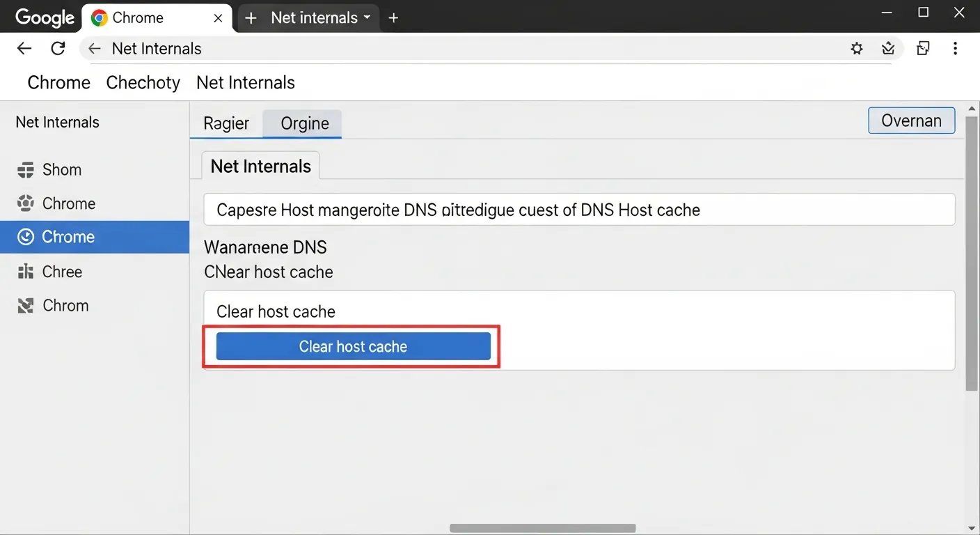Viewport: 980px width, 535px height.
Task: Open the Chrom sidebar item
Action: coord(95,305)
